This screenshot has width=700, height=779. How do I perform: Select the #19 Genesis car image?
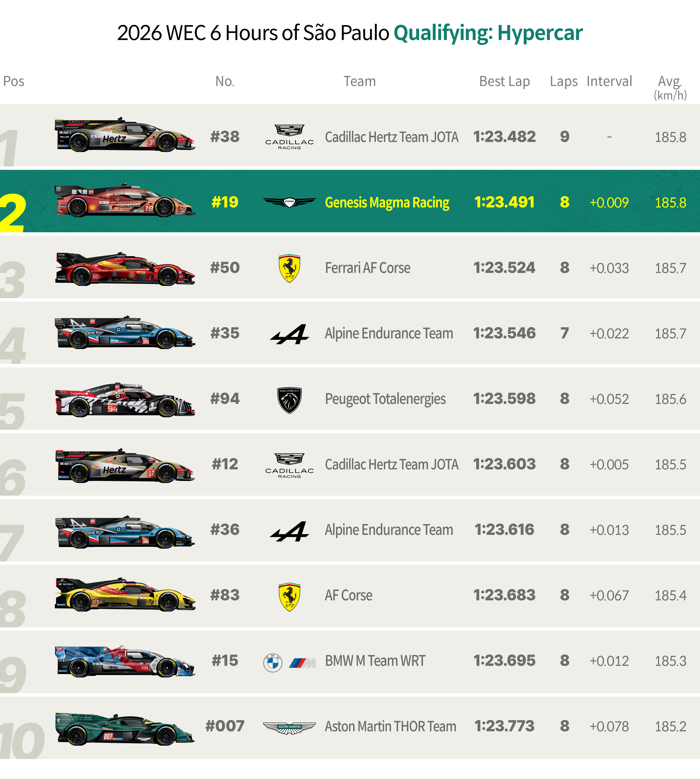pyautogui.click(x=125, y=200)
